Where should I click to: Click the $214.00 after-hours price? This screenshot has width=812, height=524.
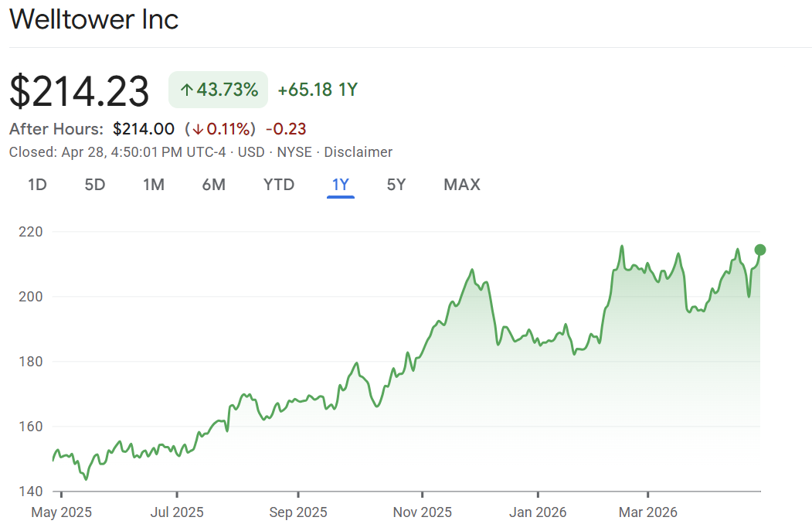pyautogui.click(x=144, y=129)
